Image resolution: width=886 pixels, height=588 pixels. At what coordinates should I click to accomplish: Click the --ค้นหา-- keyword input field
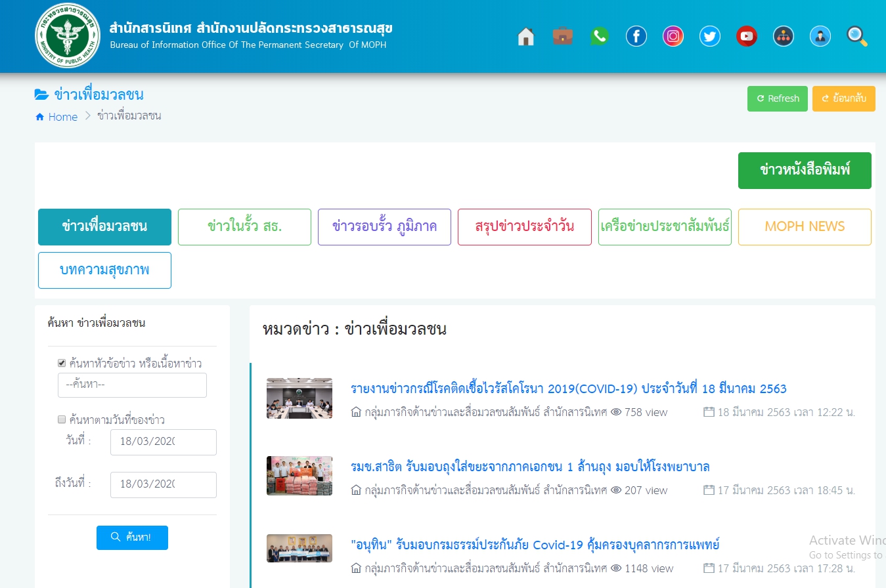[132, 385]
